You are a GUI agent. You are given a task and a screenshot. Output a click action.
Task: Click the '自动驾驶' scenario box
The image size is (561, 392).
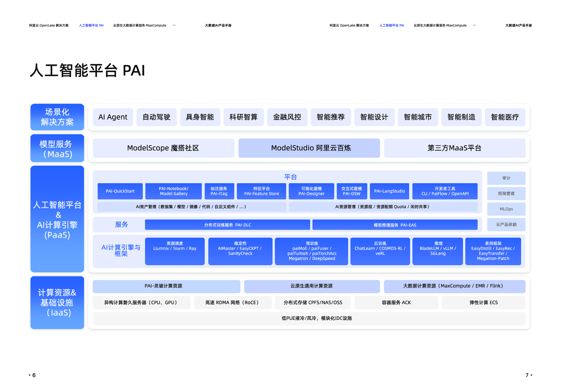(156, 117)
